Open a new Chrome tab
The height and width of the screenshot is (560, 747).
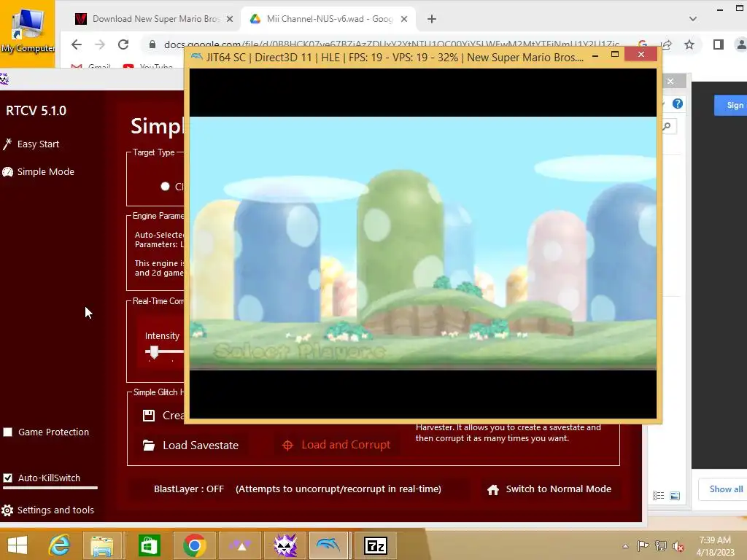(432, 19)
